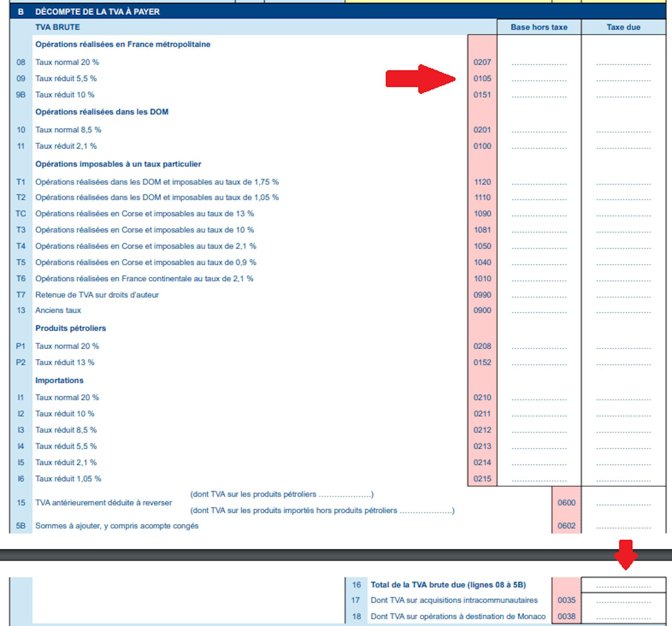Click Taxe due field for code 0215
This screenshot has width=672, height=626.
pyautogui.click(x=623, y=479)
